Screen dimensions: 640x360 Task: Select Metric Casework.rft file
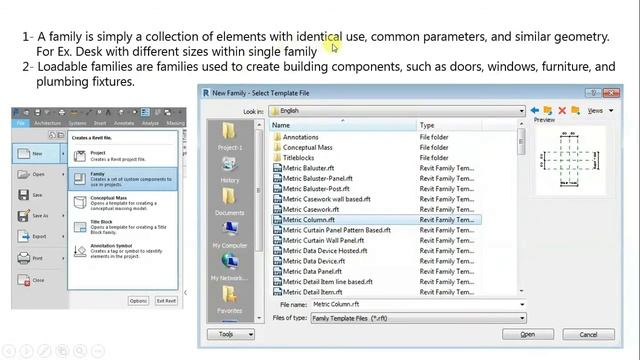coord(306,209)
